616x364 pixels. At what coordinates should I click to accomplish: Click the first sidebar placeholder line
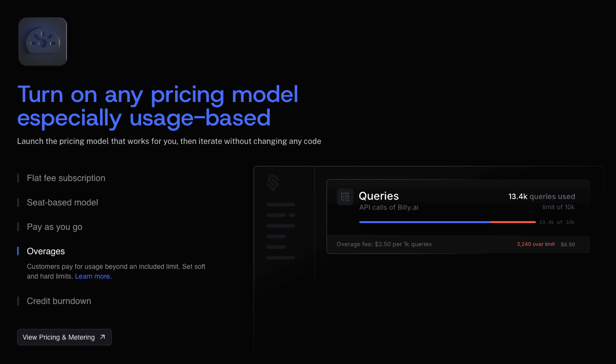point(281,204)
